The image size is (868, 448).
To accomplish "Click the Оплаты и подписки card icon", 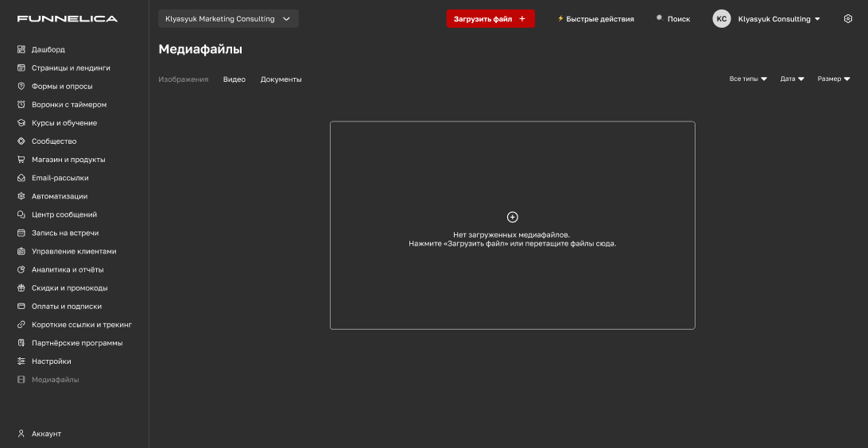I will click(x=21, y=307).
